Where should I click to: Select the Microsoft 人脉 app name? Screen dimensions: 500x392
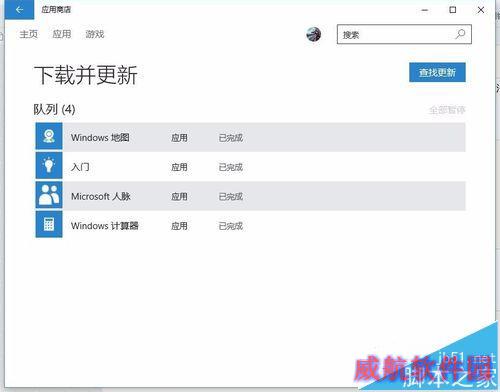pyautogui.click(x=101, y=196)
